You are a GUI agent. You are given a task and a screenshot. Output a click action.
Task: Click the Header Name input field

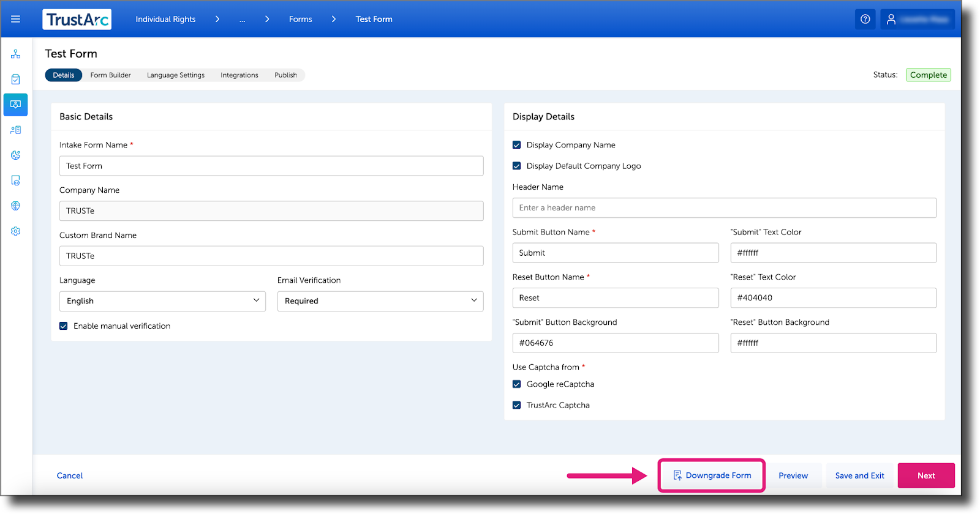coord(725,208)
